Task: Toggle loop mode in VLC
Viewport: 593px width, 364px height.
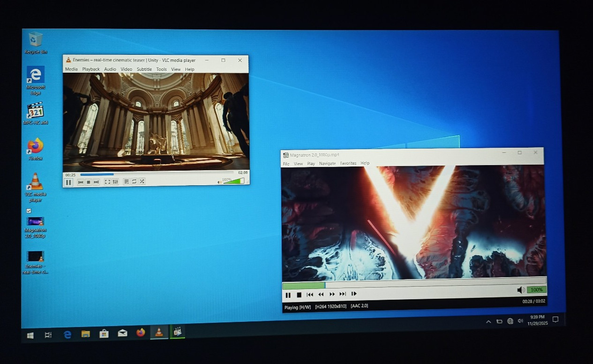Action: tap(134, 182)
